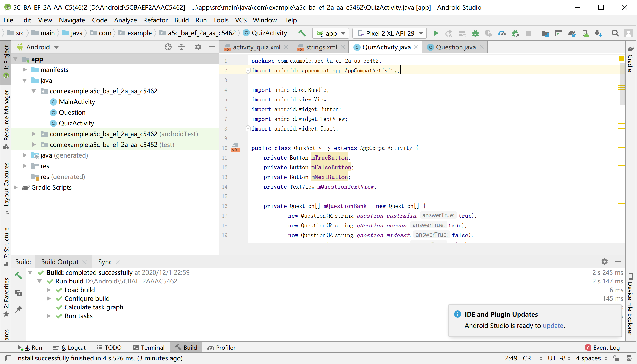This screenshot has width=637, height=364.
Task: Hide the Project panel with the minus icon
Action: (212, 47)
